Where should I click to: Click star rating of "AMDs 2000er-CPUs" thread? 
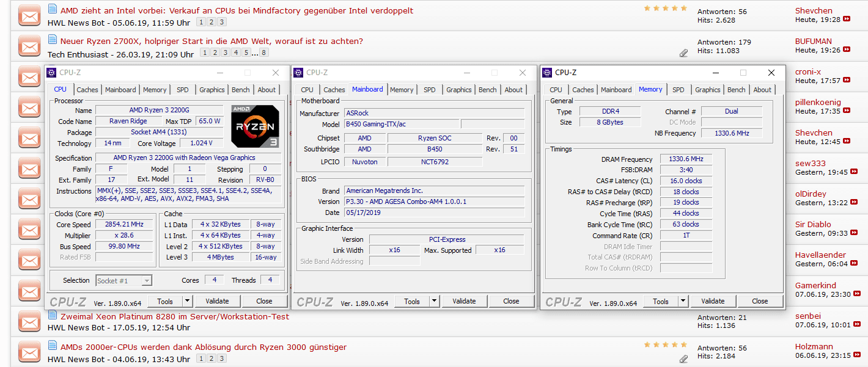coord(666,344)
